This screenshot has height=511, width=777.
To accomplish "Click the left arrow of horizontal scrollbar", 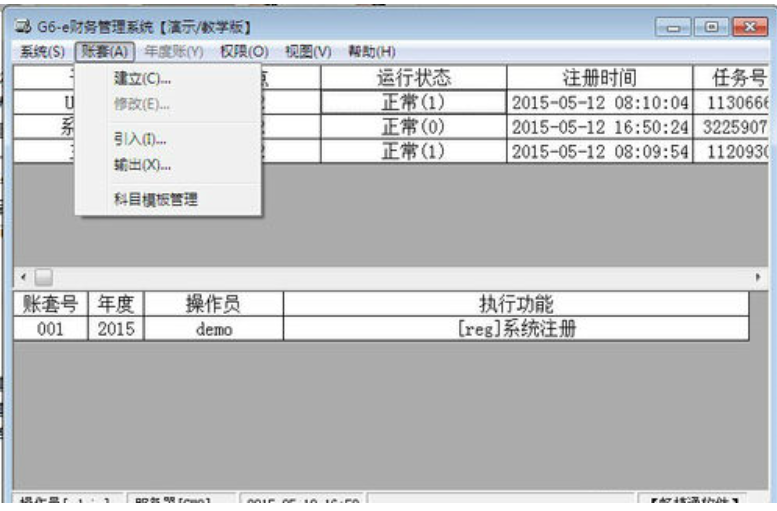I will [23, 277].
